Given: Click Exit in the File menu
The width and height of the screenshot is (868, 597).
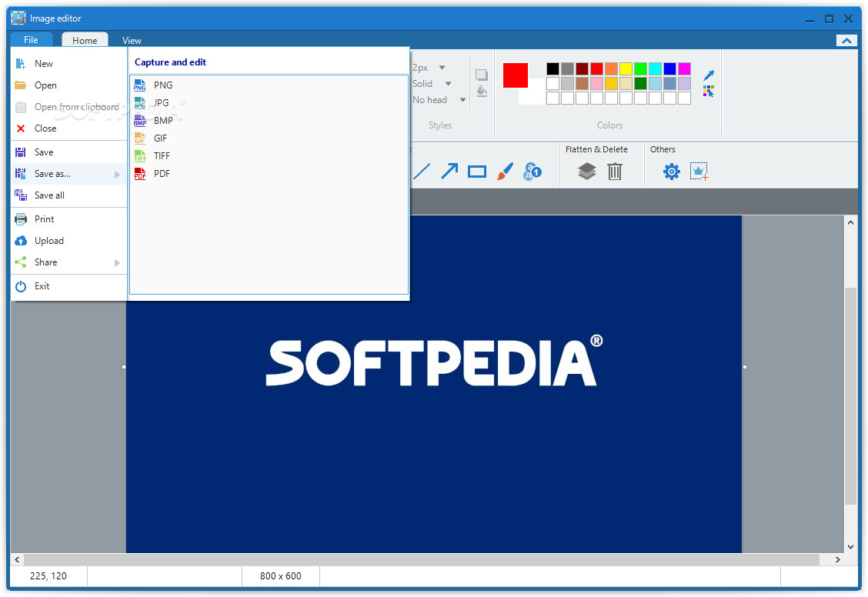Looking at the screenshot, I should [x=68, y=286].
